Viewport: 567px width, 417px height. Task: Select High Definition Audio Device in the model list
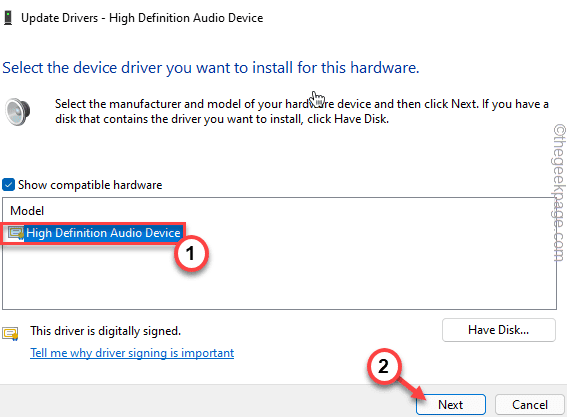103,233
